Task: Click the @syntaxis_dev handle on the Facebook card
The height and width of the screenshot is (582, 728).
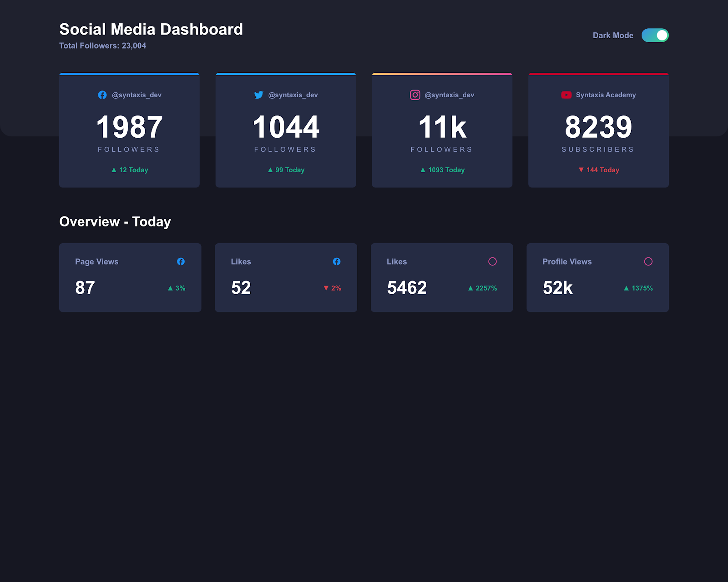Action: (136, 95)
